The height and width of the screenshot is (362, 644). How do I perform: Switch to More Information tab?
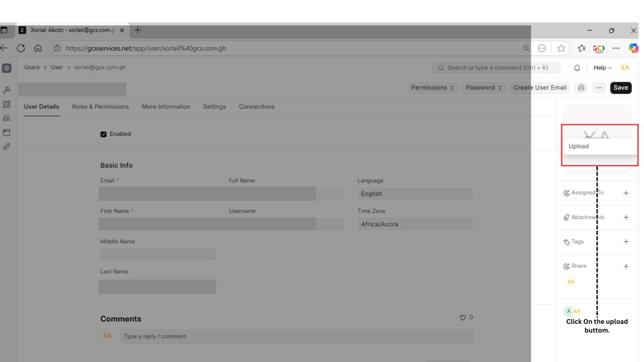pos(166,107)
